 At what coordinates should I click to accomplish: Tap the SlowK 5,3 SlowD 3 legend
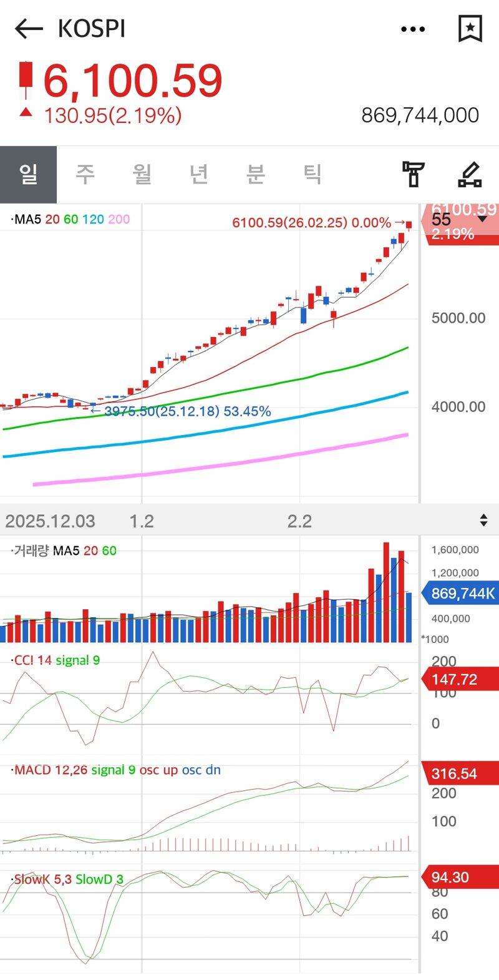tap(68, 880)
